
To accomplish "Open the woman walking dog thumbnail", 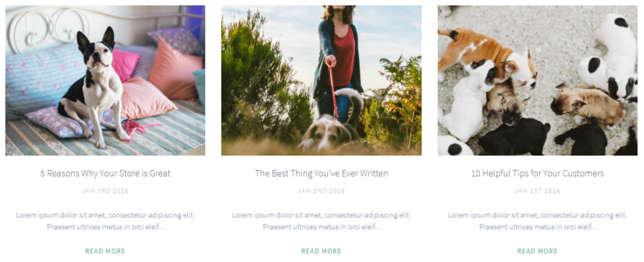I will point(321,80).
